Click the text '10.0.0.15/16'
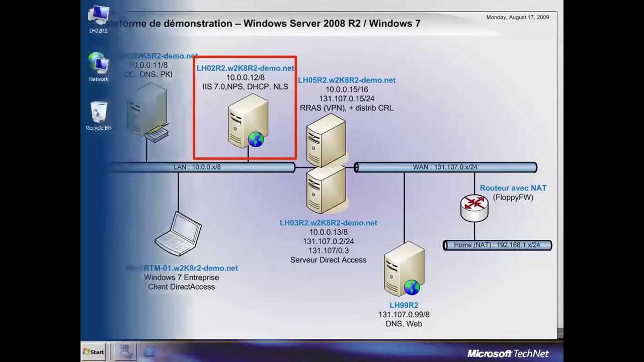 click(x=347, y=89)
